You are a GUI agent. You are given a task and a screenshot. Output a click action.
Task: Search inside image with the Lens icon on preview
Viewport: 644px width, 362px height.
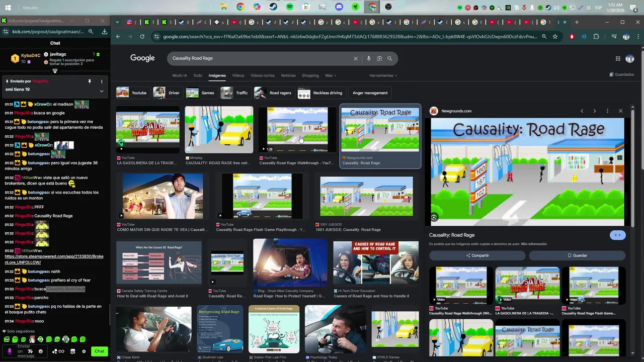point(434,217)
